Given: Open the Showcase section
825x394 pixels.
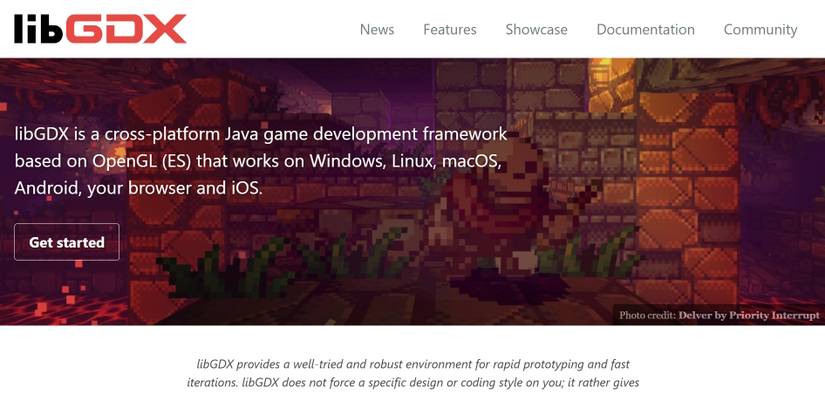Looking at the screenshot, I should point(536,29).
